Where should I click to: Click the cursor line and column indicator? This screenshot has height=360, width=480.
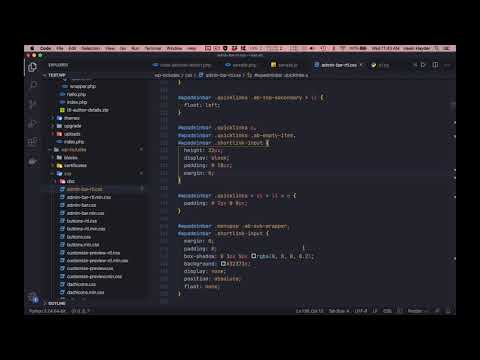[309, 311]
